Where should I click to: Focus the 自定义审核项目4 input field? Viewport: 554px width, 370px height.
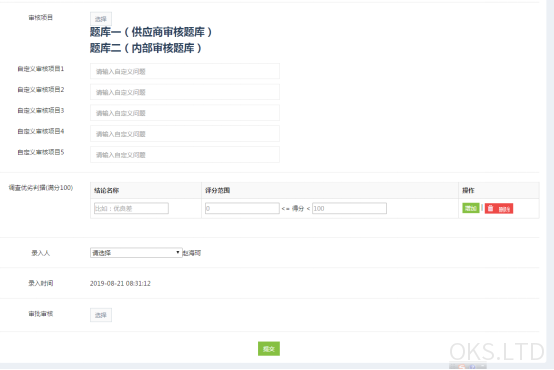pos(185,134)
